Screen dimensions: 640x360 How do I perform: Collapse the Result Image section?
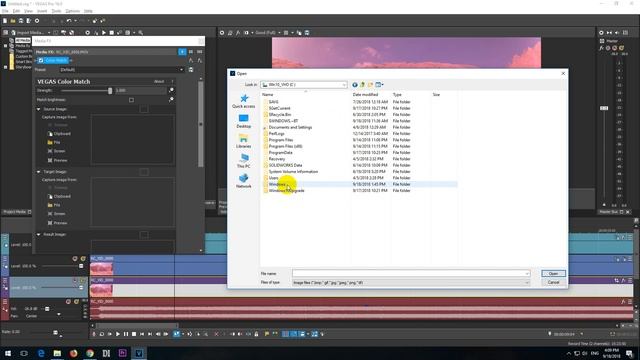click(x=39, y=235)
